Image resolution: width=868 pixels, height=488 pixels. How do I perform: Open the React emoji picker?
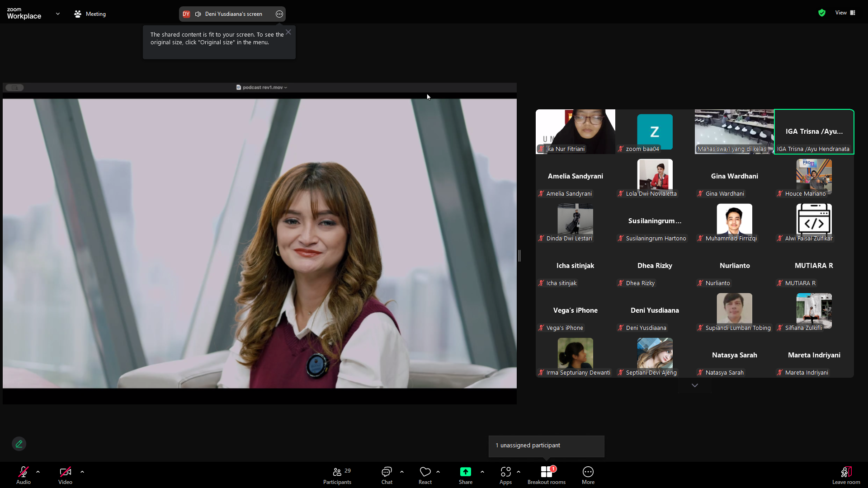pyautogui.click(x=425, y=475)
